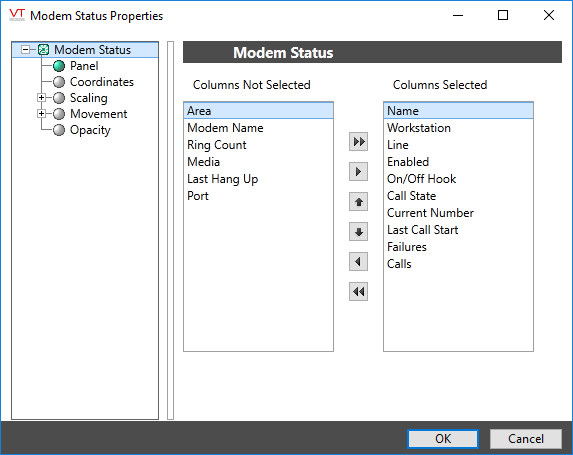
Task: Select Opacity in the properties tree
Action: point(90,130)
